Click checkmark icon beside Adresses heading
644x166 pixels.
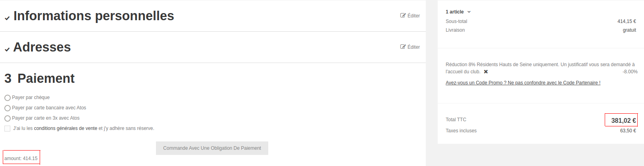[7, 50]
